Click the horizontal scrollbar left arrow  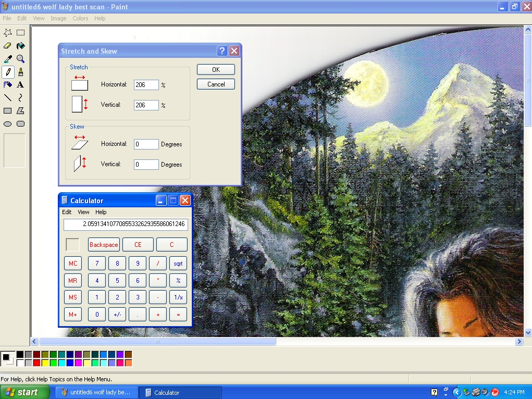(x=34, y=342)
